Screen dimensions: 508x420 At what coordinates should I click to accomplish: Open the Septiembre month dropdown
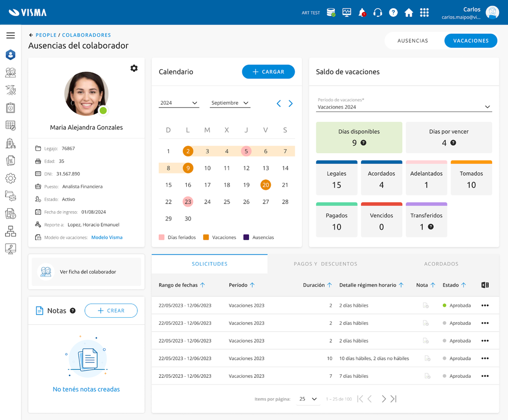coord(230,103)
